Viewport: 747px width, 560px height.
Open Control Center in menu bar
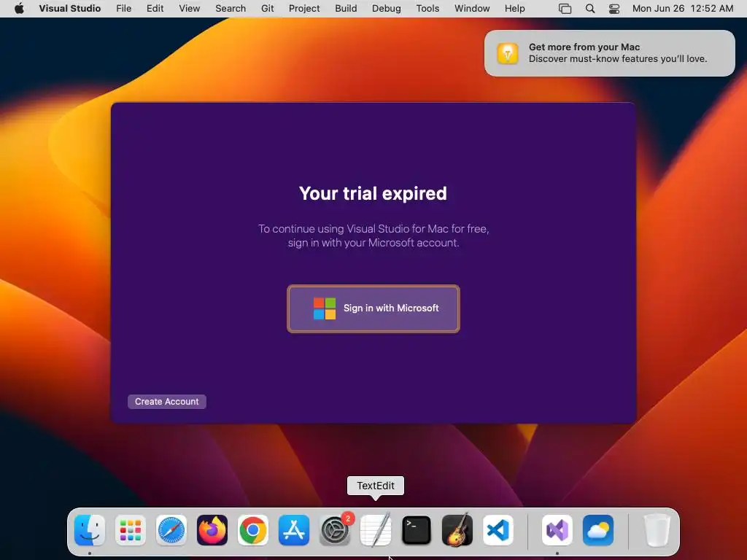(x=614, y=9)
